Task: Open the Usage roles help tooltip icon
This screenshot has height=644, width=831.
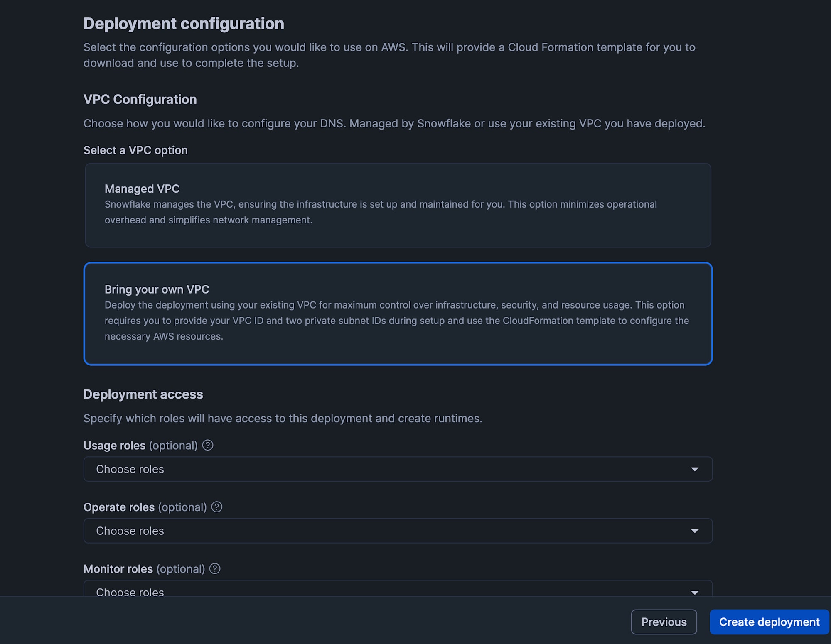Action: coord(208,445)
